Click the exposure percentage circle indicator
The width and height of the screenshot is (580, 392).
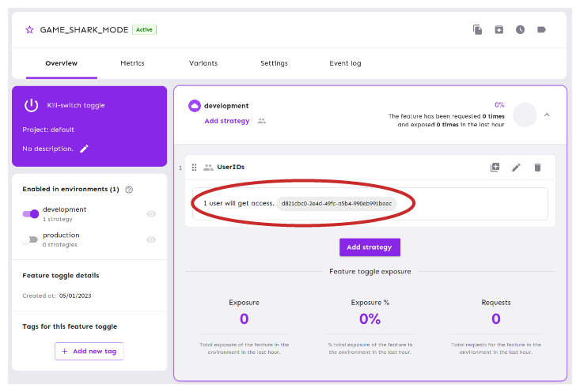[x=525, y=115]
